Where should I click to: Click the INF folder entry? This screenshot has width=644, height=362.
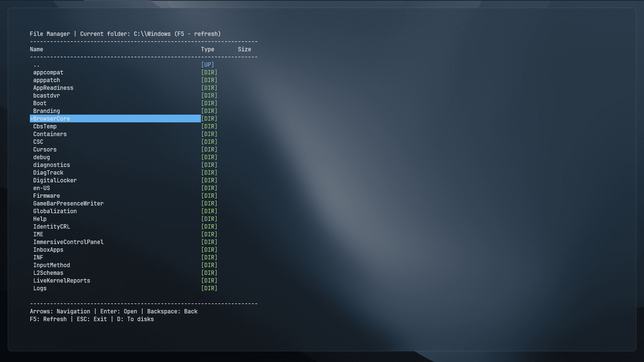tap(38, 257)
